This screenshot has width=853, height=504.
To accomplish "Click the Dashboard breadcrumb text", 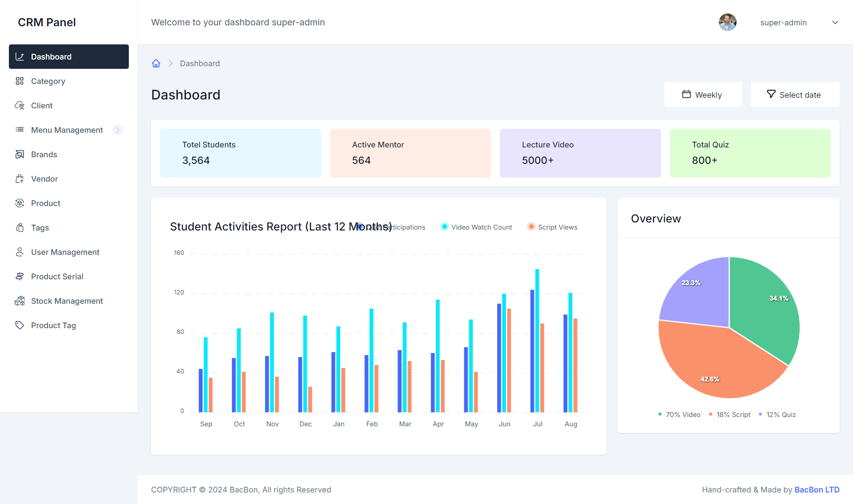I will pos(200,63).
